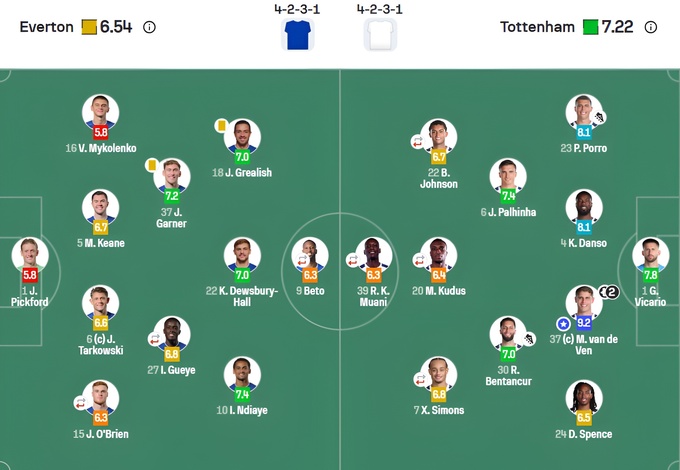Click the info icon beside Everton's rating
Image resolution: width=680 pixels, height=470 pixels.
(x=149, y=27)
